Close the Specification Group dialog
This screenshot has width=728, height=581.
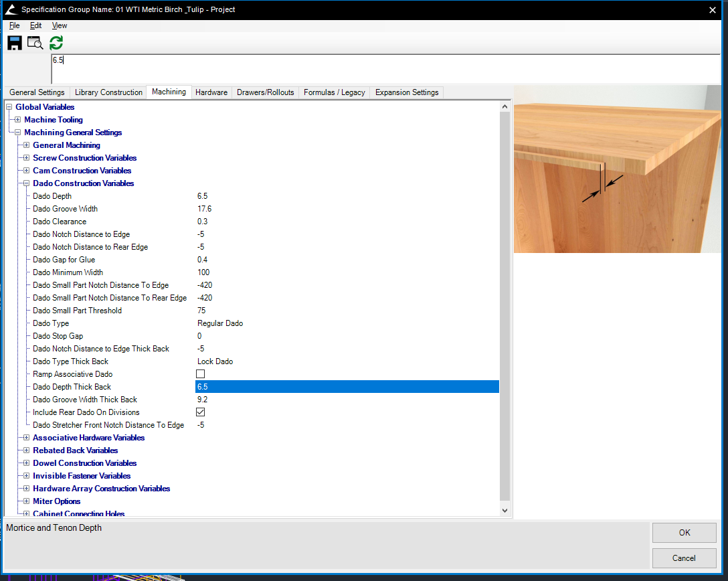[712, 10]
